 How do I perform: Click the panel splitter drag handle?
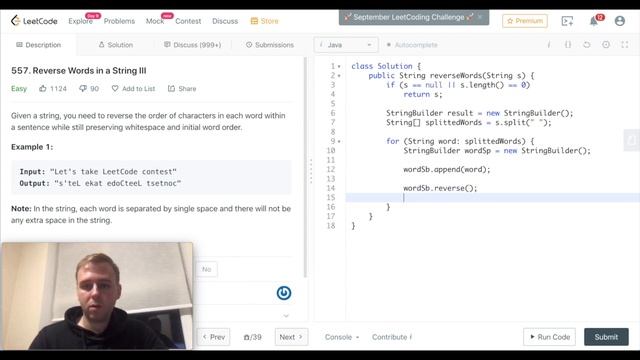click(311, 171)
